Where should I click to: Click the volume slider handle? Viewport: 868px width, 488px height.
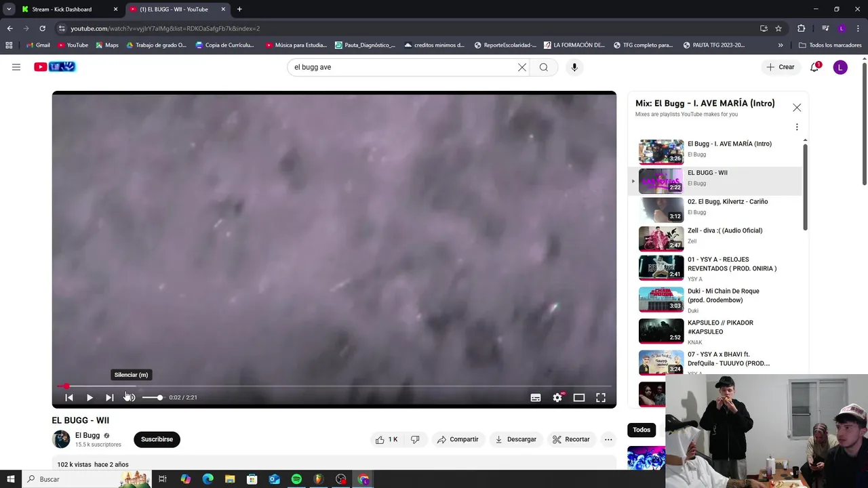click(160, 398)
